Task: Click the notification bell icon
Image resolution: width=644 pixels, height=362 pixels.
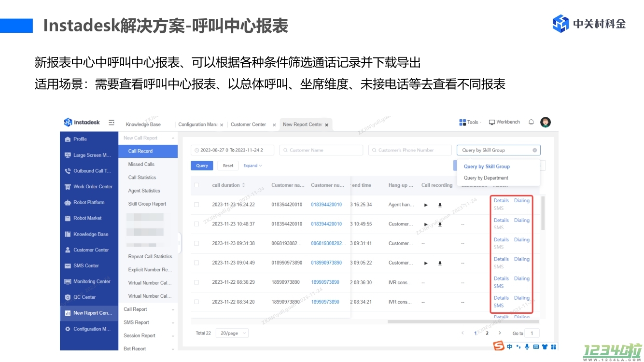Action: point(531,122)
